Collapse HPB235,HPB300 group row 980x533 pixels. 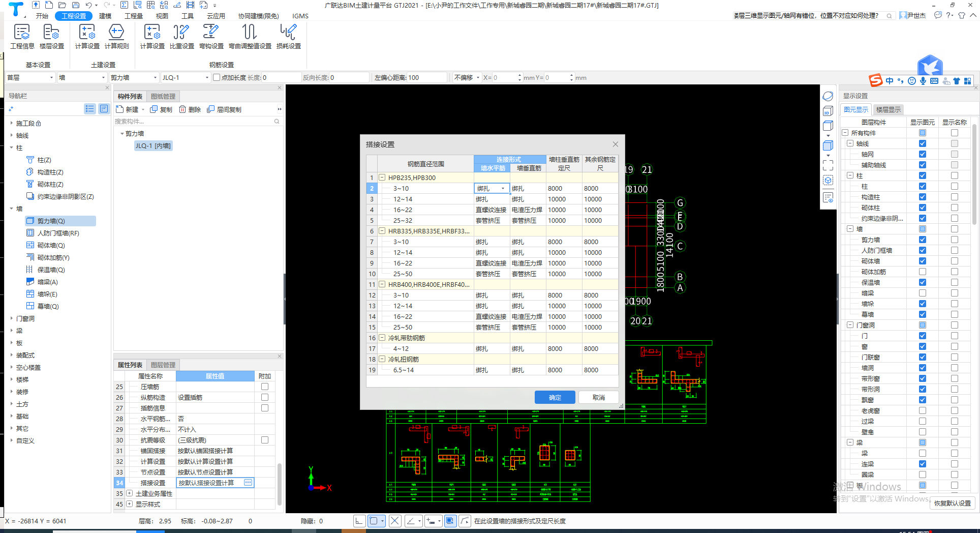click(382, 177)
